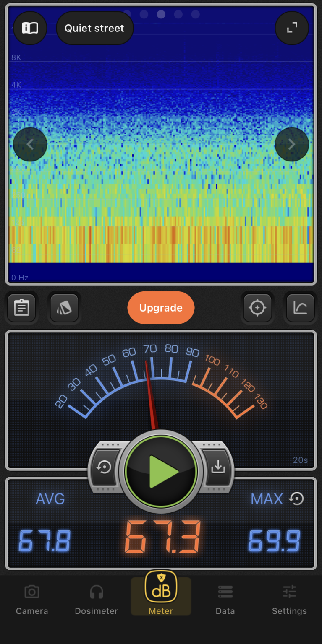Go to next chart with right chevron
This screenshot has width=322, height=644.
tap(292, 145)
